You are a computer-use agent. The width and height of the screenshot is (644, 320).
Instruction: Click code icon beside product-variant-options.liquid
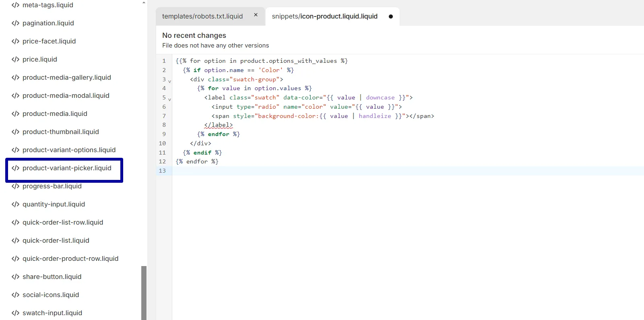pos(15,150)
